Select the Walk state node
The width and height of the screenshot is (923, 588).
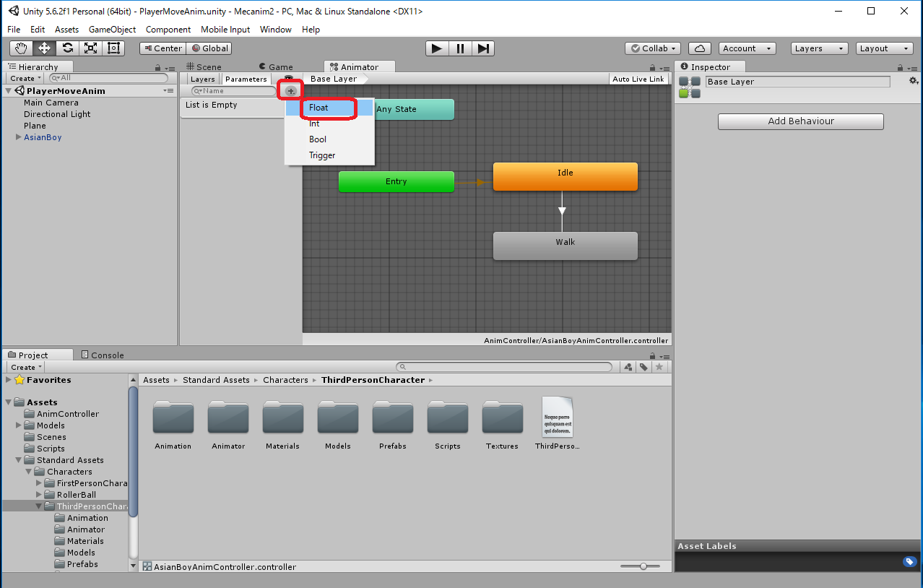(x=565, y=246)
